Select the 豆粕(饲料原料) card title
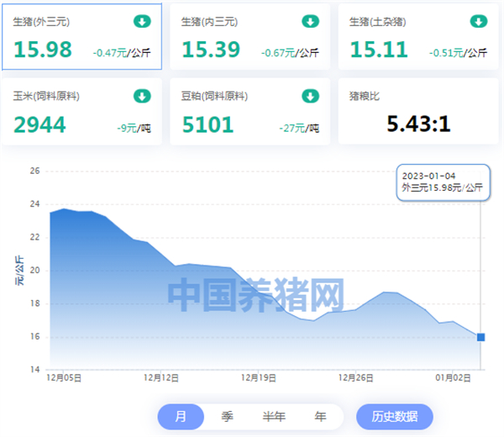The image size is (504, 437). 214,96
